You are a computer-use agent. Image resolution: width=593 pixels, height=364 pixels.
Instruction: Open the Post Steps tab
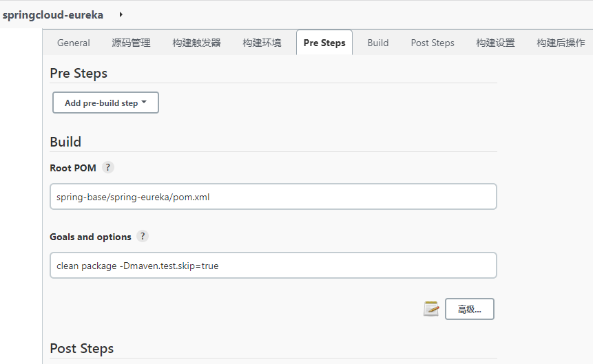click(x=433, y=43)
